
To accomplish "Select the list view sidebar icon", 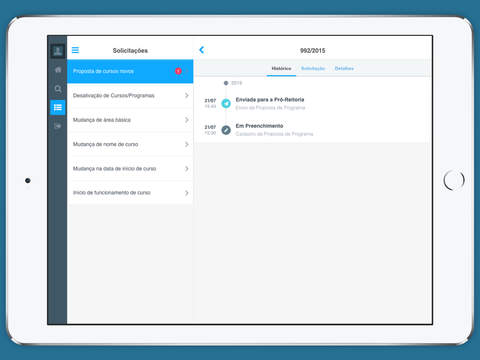I will (58, 107).
